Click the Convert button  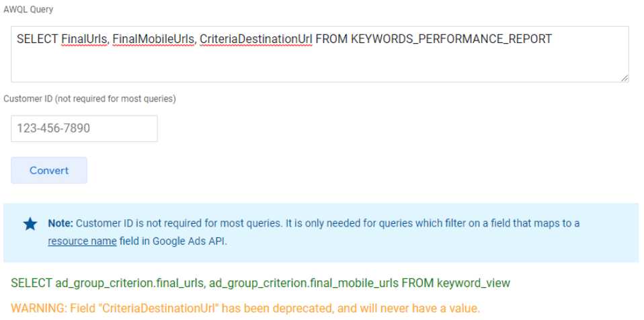(x=49, y=171)
